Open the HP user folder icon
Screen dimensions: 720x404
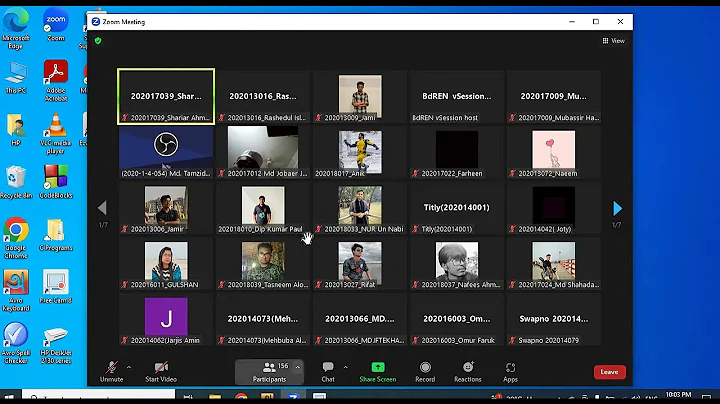[x=16, y=130]
